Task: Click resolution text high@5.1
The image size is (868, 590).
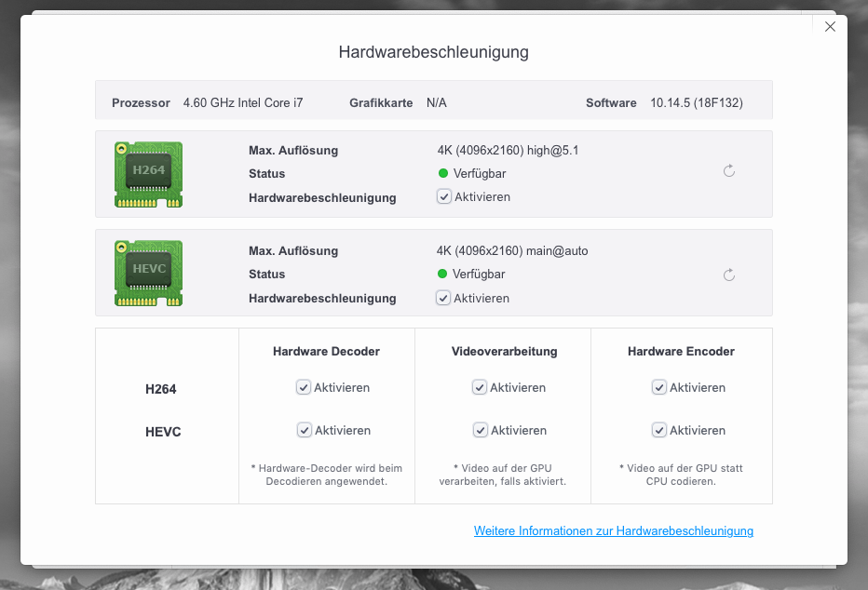Action: pos(552,151)
